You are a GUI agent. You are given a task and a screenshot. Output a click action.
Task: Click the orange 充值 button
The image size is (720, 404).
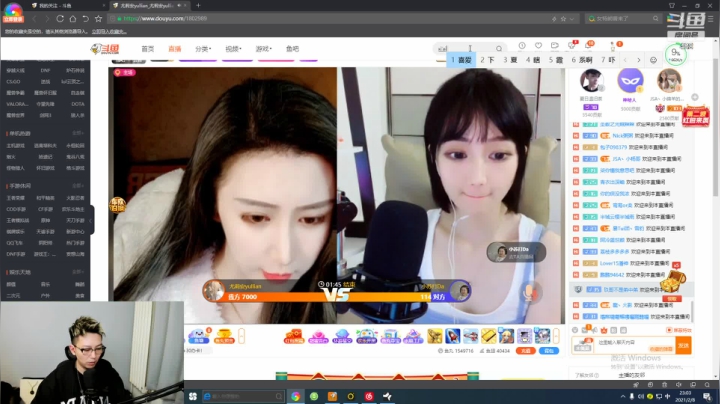(x=525, y=351)
